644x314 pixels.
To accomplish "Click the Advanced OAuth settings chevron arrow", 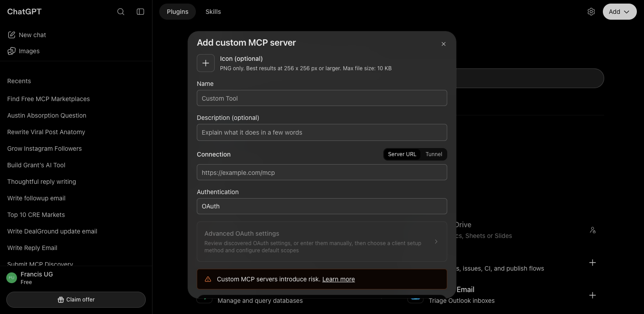I will (436, 242).
